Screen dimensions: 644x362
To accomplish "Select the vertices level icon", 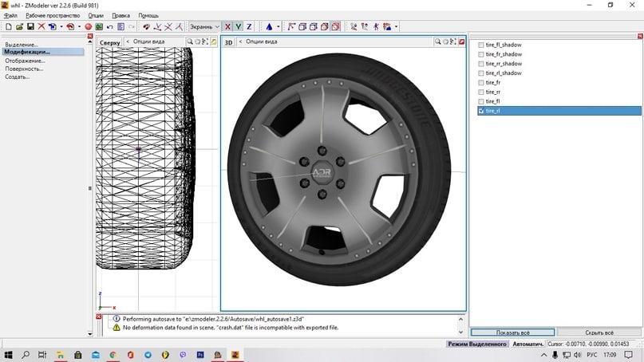I will (x=291, y=26).
